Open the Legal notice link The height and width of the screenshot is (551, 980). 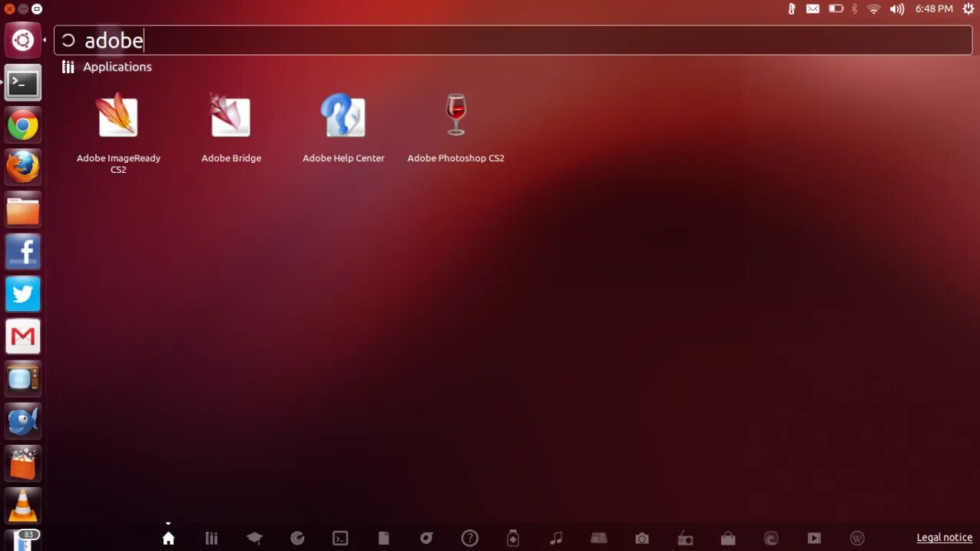coord(945,538)
